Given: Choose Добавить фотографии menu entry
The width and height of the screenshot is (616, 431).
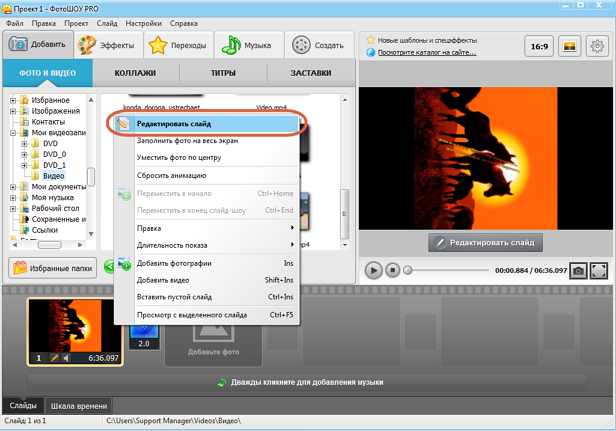Looking at the screenshot, I should point(206,263).
